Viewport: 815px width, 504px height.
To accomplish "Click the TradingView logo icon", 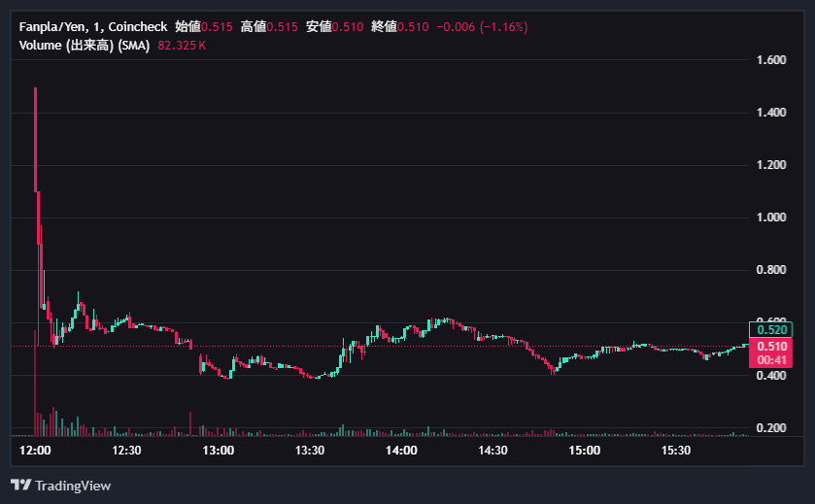I will [20, 485].
